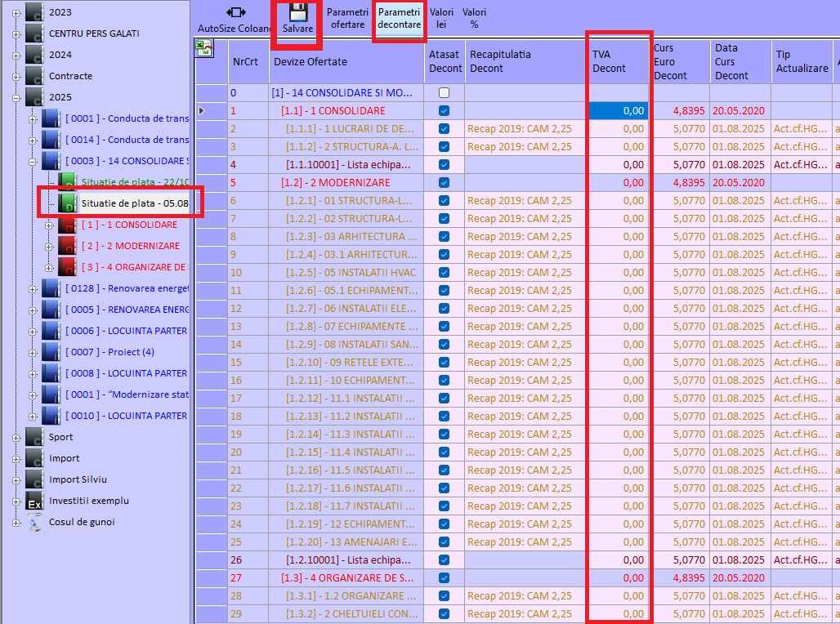Click the blue icon of project 0007 Proiect (4)
Screen dimensions: 840x624
coord(51,352)
